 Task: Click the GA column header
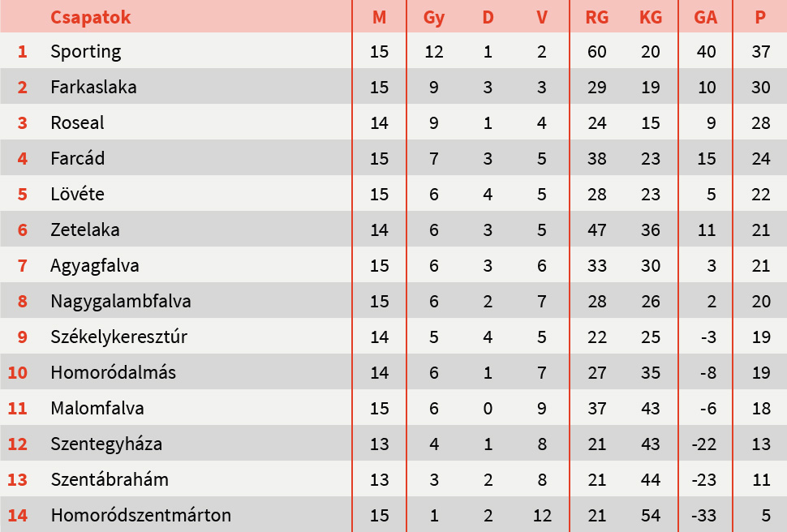click(705, 17)
